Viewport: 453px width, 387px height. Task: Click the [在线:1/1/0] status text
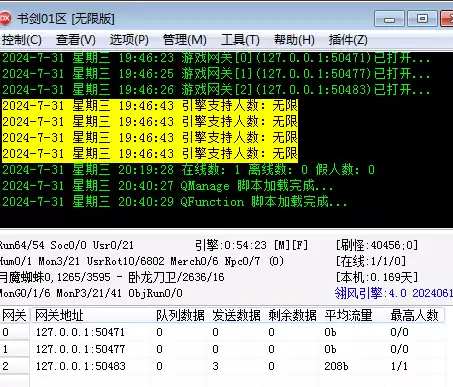click(371, 261)
